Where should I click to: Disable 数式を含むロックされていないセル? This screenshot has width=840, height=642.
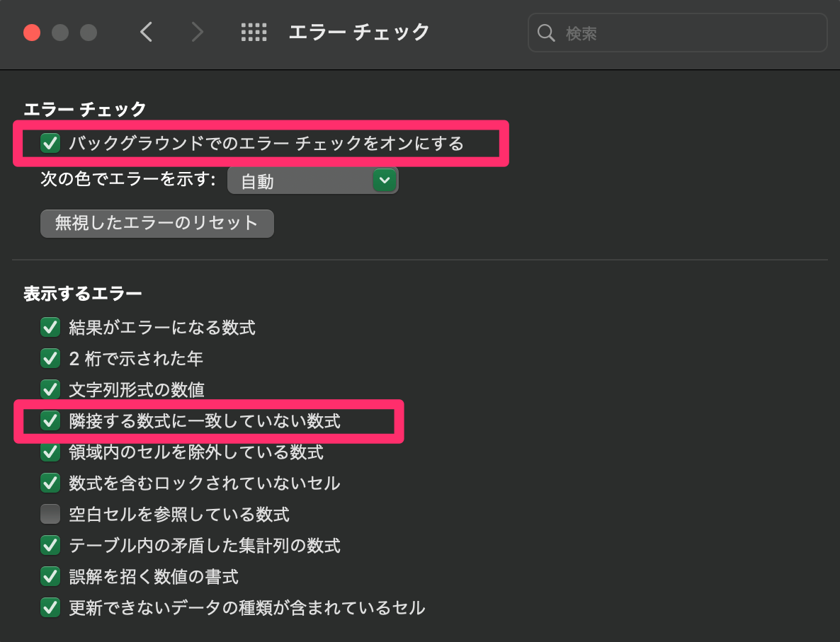(50, 483)
